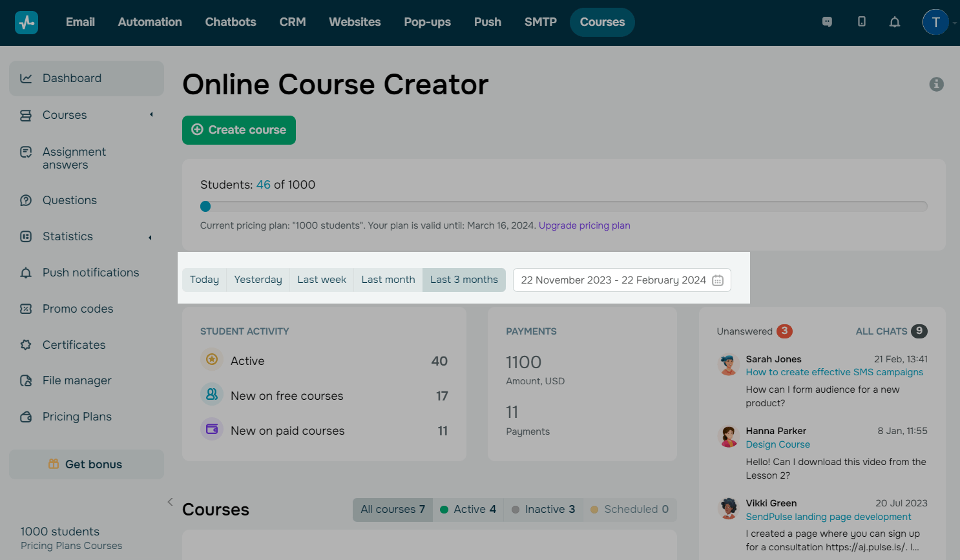The width and height of the screenshot is (960, 560).
Task: Follow the Upgrade pricing plan link
Action: pyautogui.click(x=585, y=225)
